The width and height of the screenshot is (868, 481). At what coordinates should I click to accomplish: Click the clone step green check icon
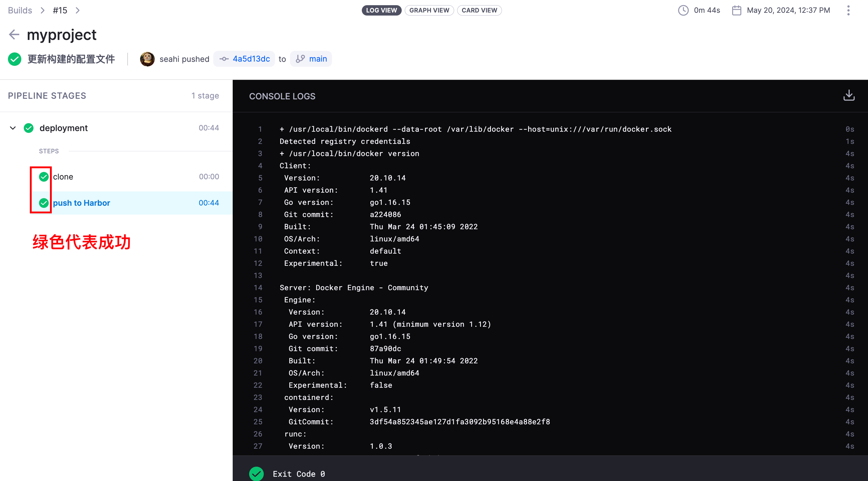click(x=44, y=177)
